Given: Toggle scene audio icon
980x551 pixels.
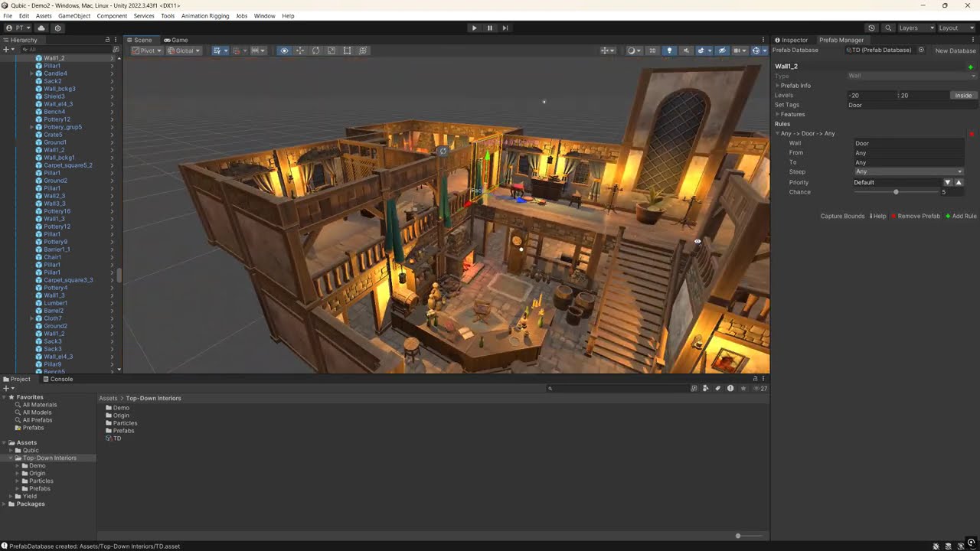Looking at the screenshot, I should coord(686,51).
